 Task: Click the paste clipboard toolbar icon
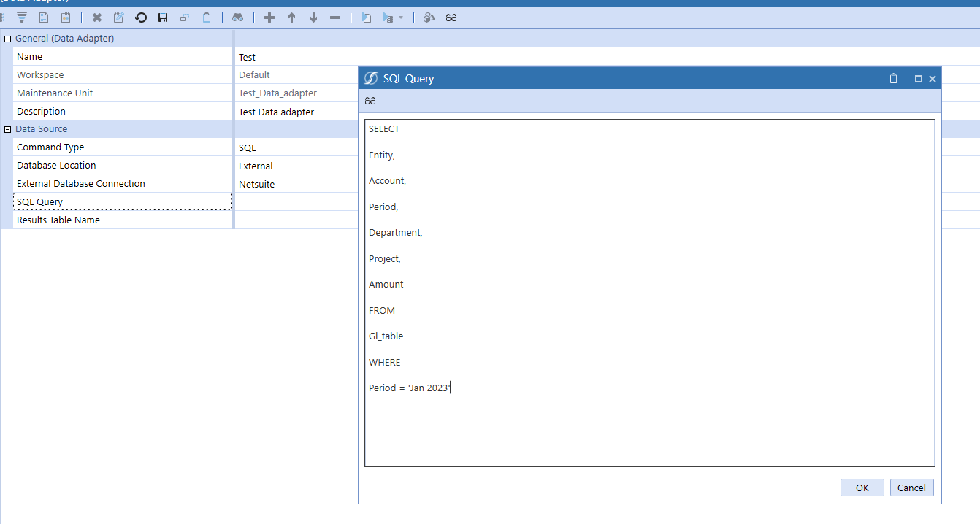point(207,18)
